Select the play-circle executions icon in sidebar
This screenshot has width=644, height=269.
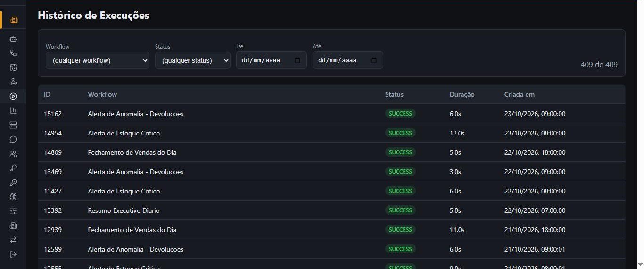click(x=13, y=96)
